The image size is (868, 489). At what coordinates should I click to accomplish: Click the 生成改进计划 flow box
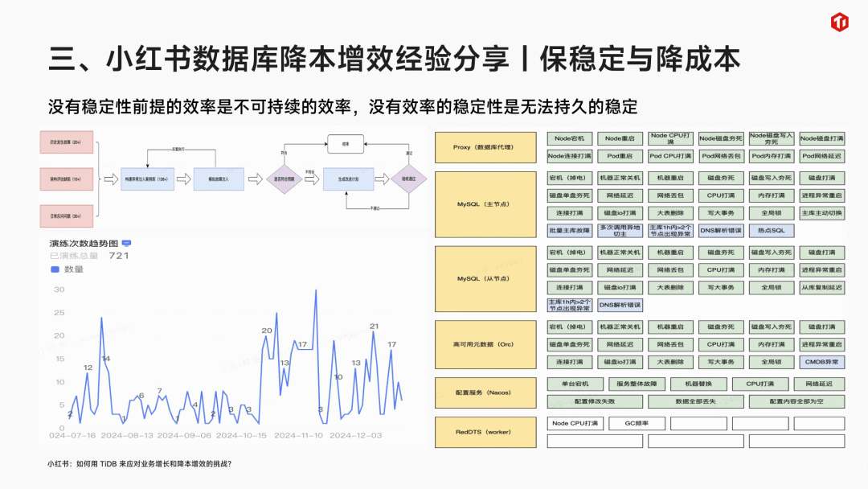point(348,179)
